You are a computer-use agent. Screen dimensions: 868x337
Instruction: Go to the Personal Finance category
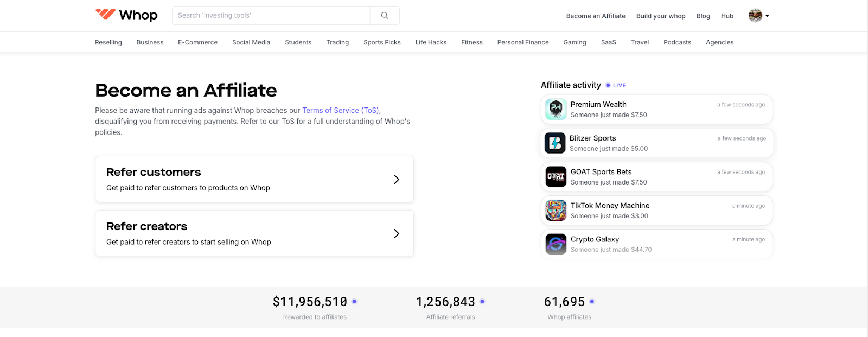[x=522, y=42]
